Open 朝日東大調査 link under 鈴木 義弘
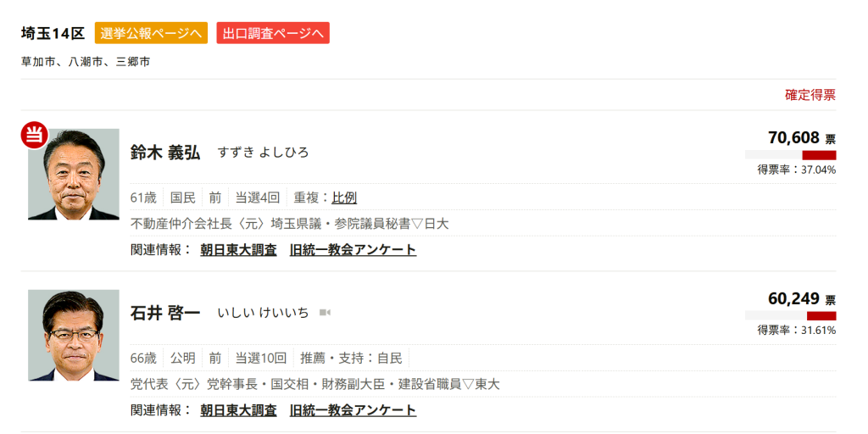Screen dimensions: 868x434 pos(238,250)
